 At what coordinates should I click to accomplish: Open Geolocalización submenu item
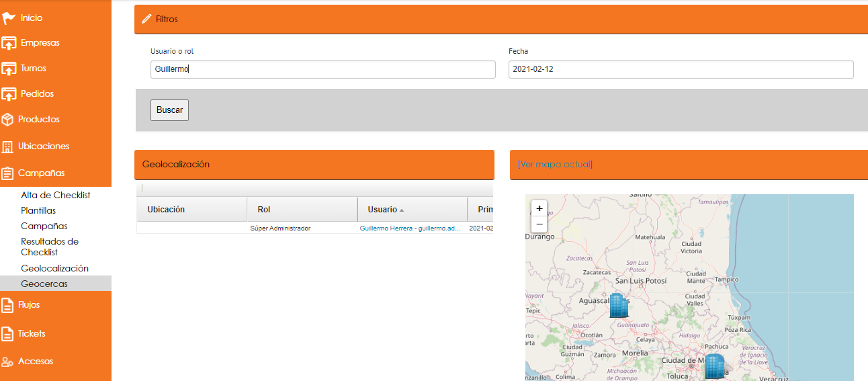click(x=54, y=269)
